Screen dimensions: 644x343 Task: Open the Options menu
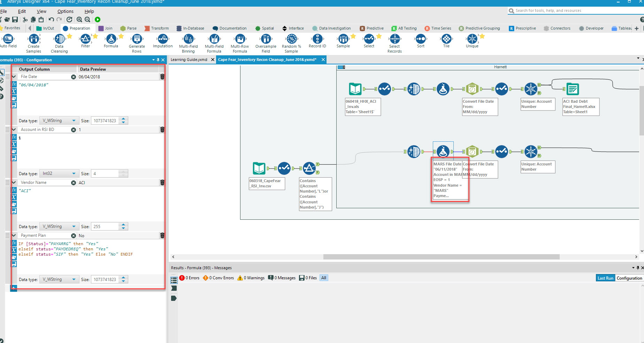coord(65,11)
